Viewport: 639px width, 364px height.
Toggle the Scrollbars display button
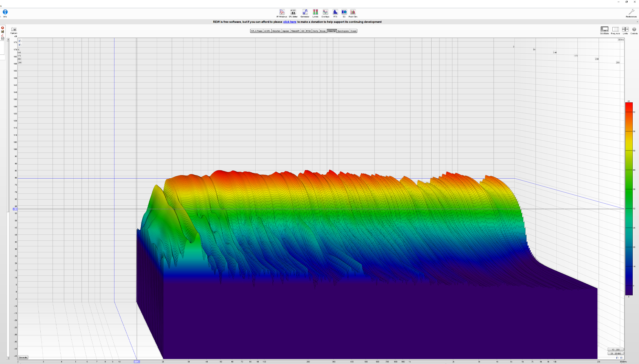604,30
